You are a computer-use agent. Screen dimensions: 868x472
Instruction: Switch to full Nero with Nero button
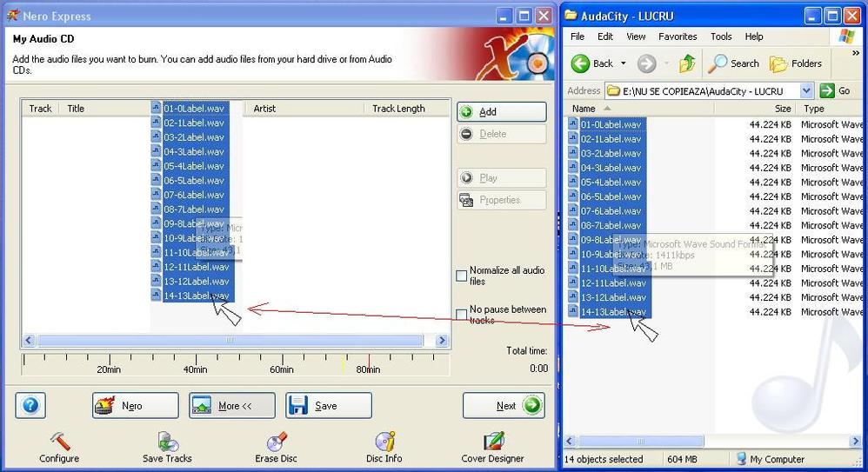[135, 406]
